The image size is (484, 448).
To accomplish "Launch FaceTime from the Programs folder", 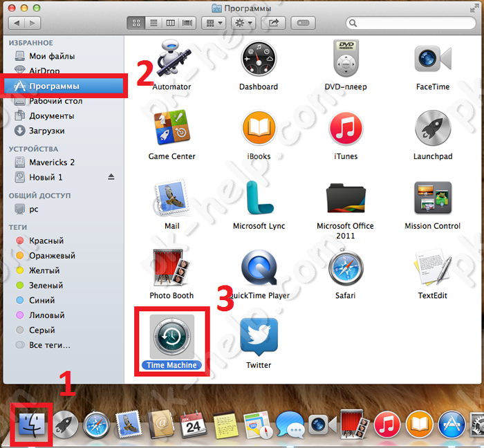I will [x=433, y=59].
